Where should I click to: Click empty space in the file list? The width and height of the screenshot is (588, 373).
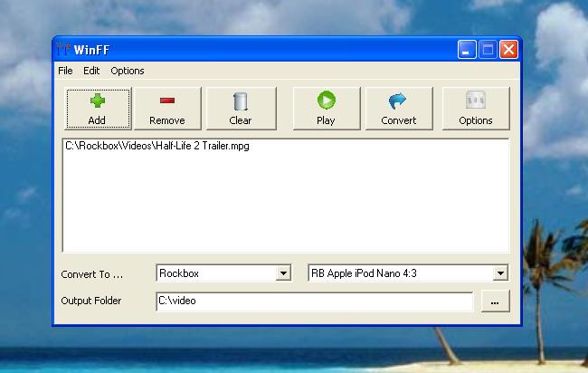coord(285,208)
